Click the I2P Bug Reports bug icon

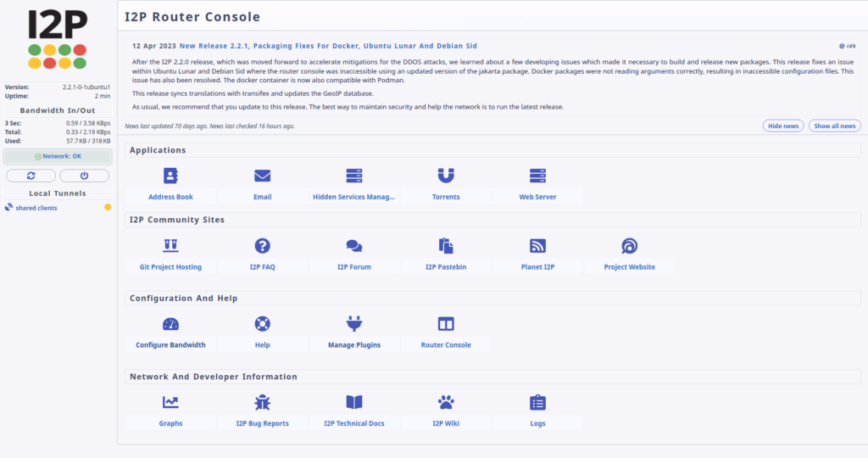click(x=263, y=402)
